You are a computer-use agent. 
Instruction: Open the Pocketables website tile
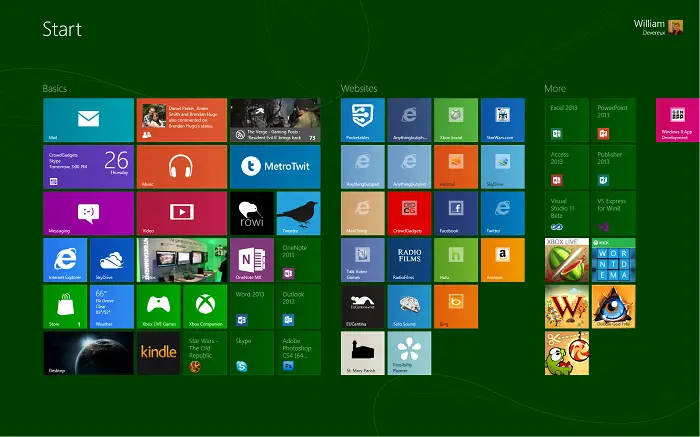(362, 120)
